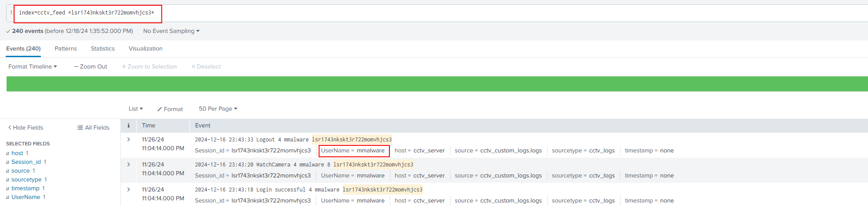Image resolution: width=868 pixels, height=206 pixels.
Task: Click source value in Login successful event
Action: coord(511,201)
